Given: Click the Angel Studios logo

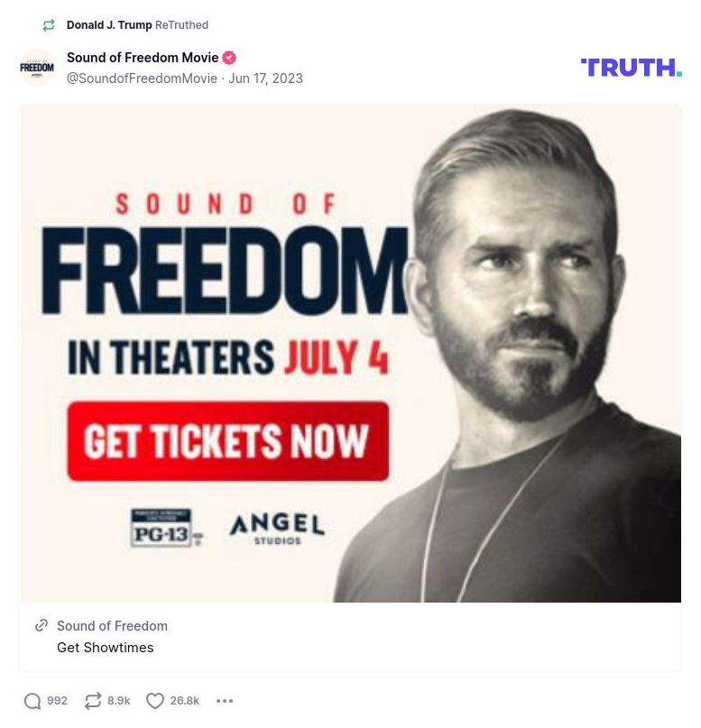Looking at the screenshot, I should coord(276,527).
